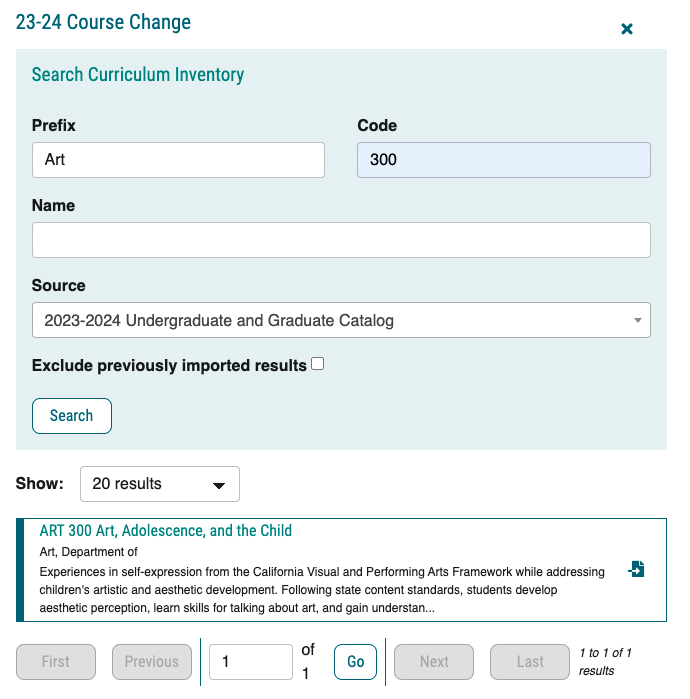Image resolution: width=690 pixels, height=699 pixels.
Task: Click the Search Curriculum Inventory heading
Action: coord(138,74)
